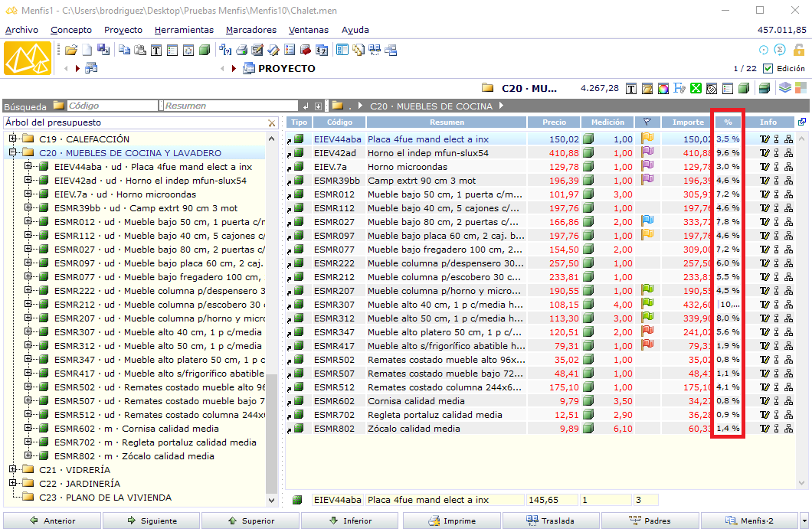Expand the C19 Calefacción tree node
Screen dimensions: 812x532
click(13, 139)
